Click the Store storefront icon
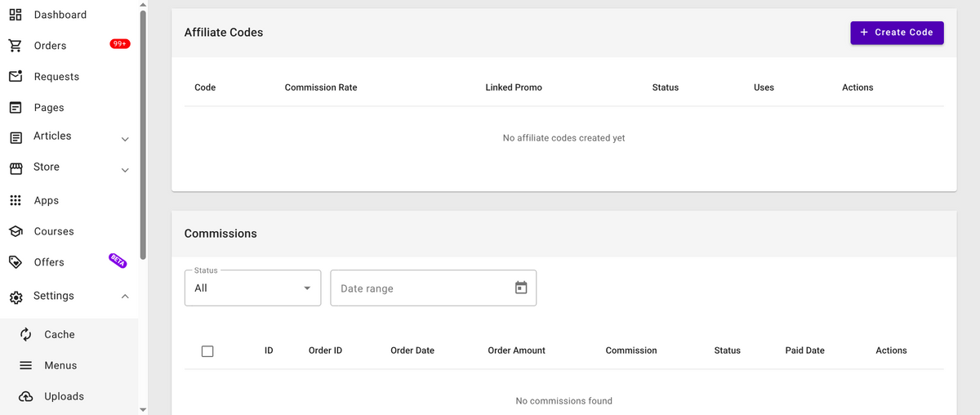 pos(16,167)
